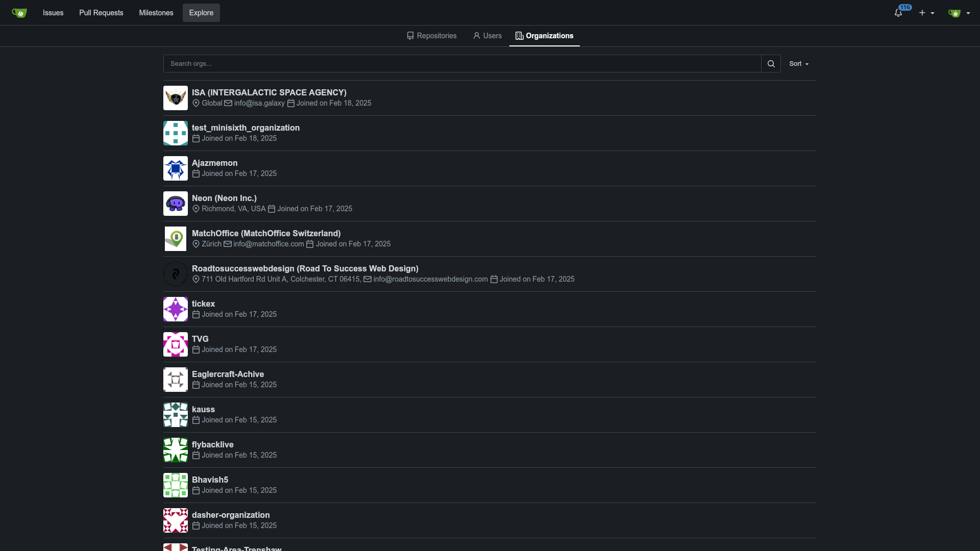Open the dasher-organization link
The height and width of the screenshot is (551, 980).
(231, 515)
